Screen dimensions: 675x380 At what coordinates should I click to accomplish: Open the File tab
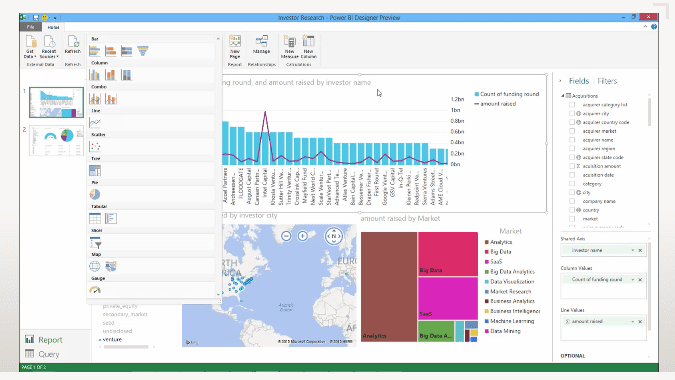31,27
